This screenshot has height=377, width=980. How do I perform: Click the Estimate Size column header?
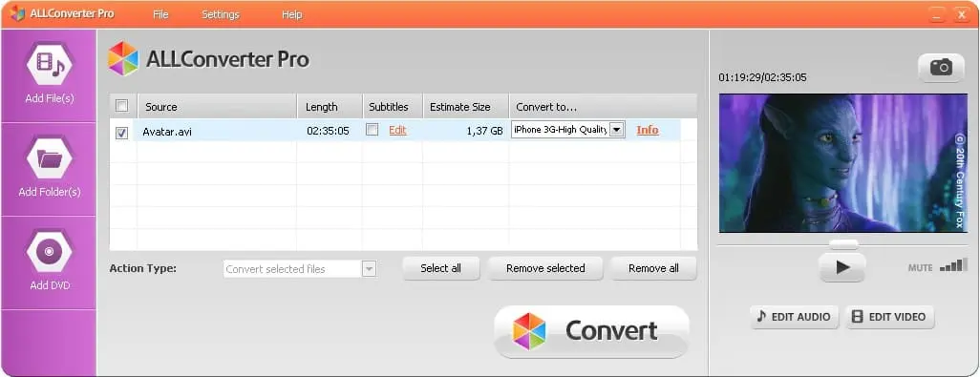465,107
